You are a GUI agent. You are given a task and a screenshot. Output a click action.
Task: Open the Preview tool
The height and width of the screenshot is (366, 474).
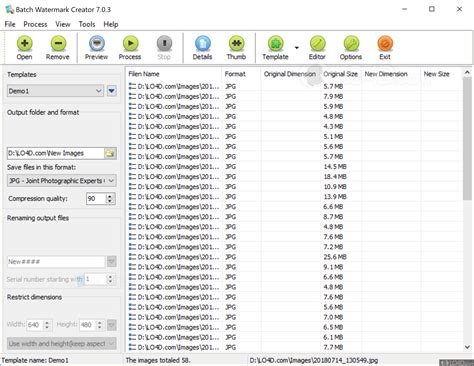click(x=96, y=48)
